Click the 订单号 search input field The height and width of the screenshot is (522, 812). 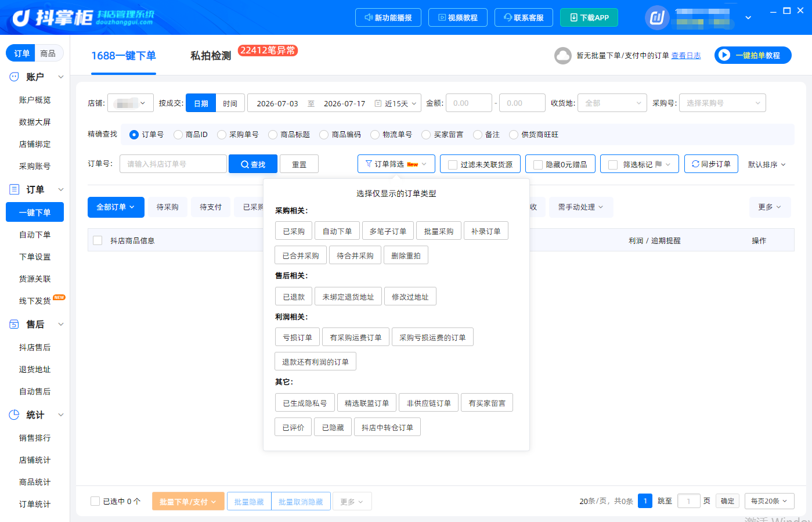coord(173,164)
